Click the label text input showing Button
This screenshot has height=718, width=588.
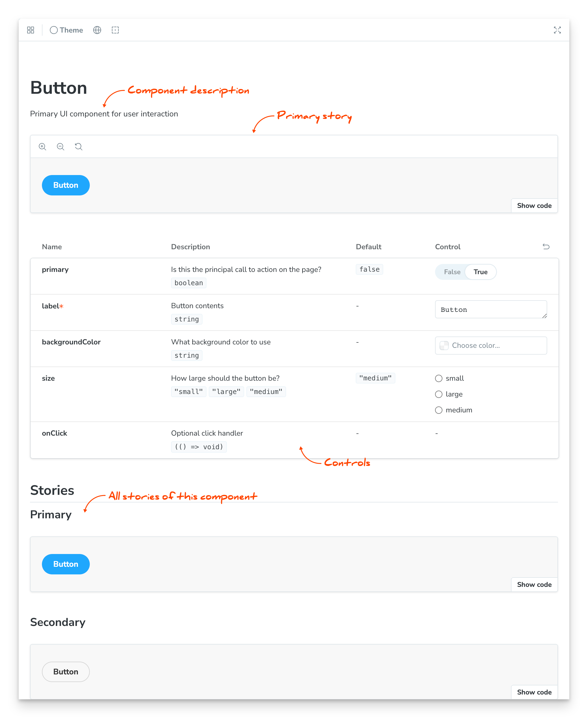click(491, 309)
